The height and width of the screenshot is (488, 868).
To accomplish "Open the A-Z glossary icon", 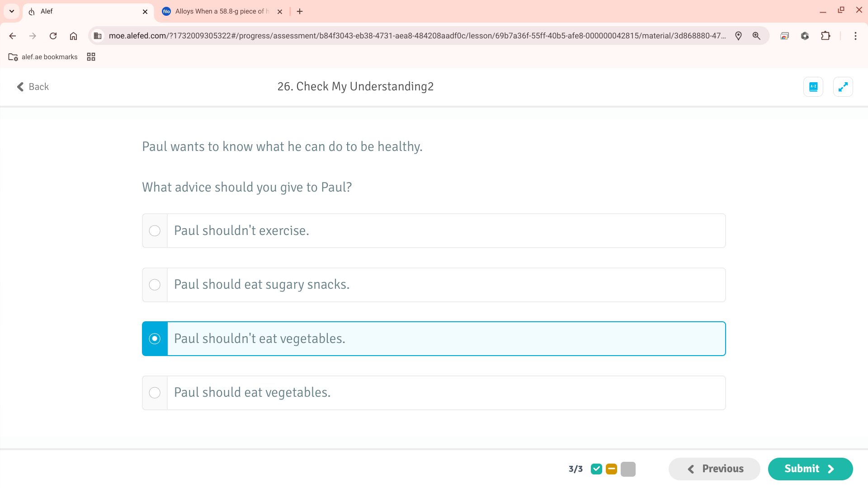I will 813,87.
